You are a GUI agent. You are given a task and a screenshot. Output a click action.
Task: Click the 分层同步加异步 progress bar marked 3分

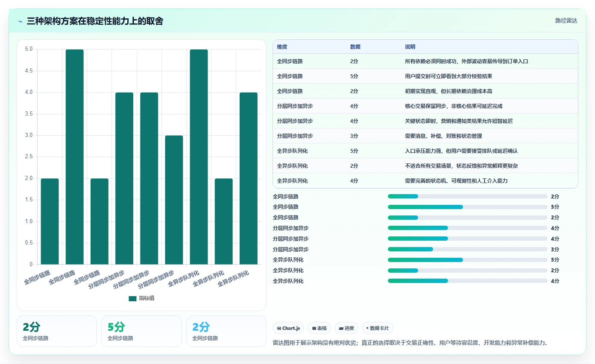[467, 249]
